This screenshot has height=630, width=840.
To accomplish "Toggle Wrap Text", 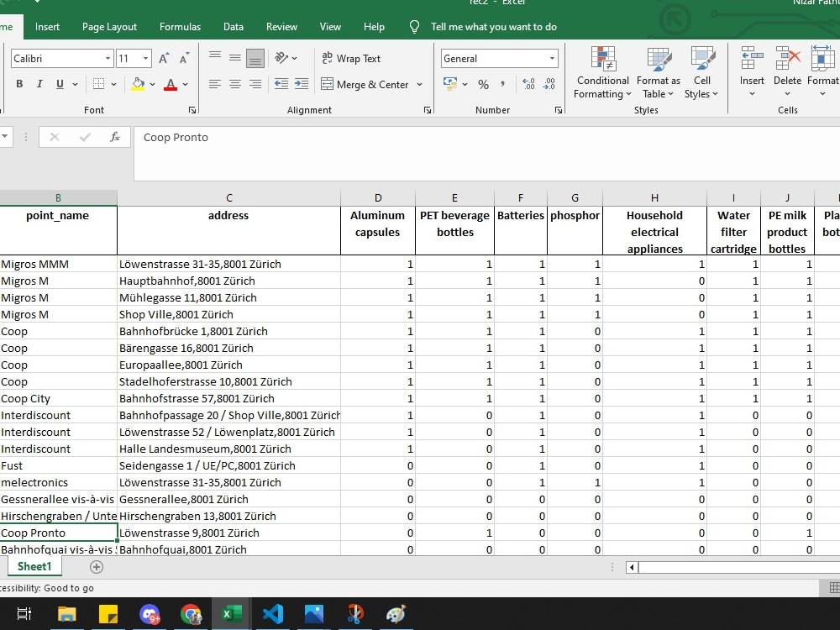I will tap(351, 59).
